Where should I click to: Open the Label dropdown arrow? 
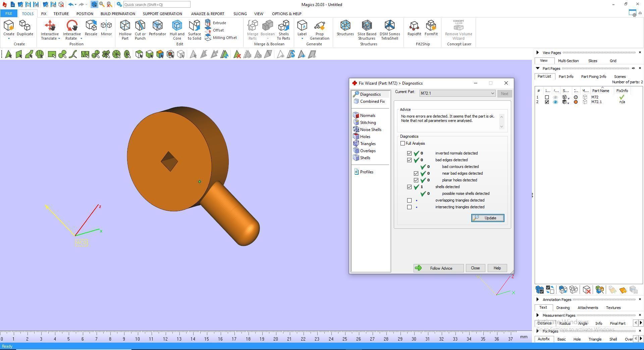(302, 39)
